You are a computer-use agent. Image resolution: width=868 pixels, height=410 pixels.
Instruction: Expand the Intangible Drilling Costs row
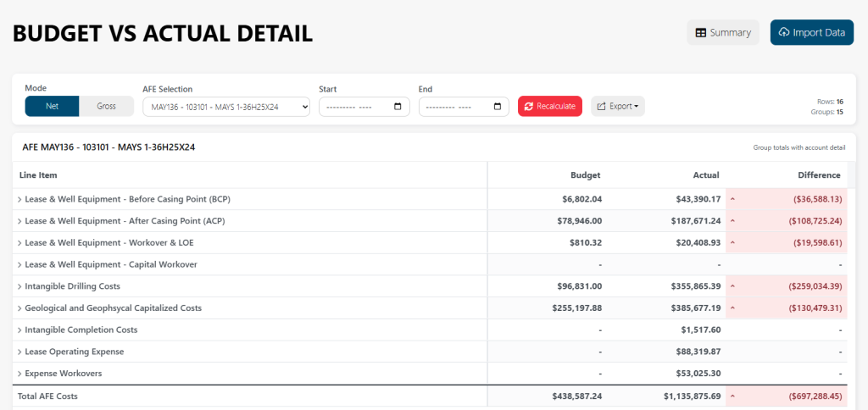[20, 286]
